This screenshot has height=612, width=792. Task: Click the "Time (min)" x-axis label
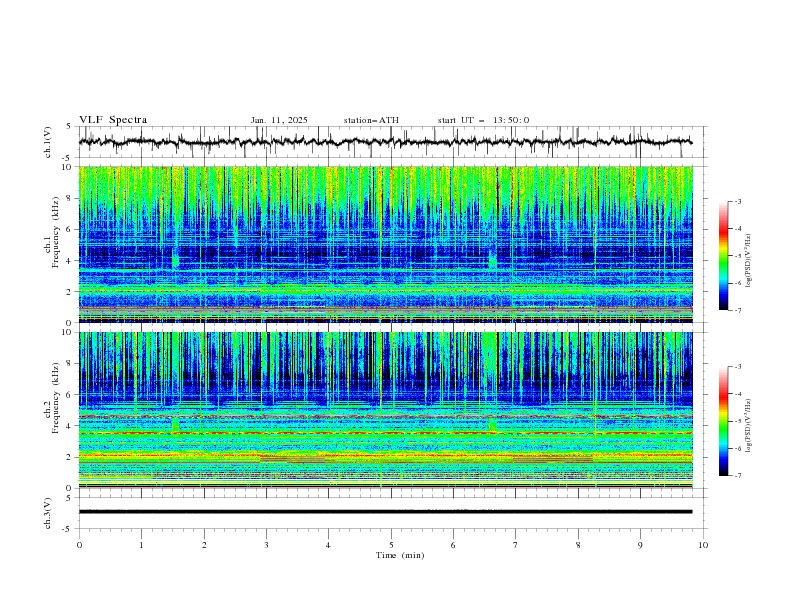pyautogui.click(x=400, y=555)
